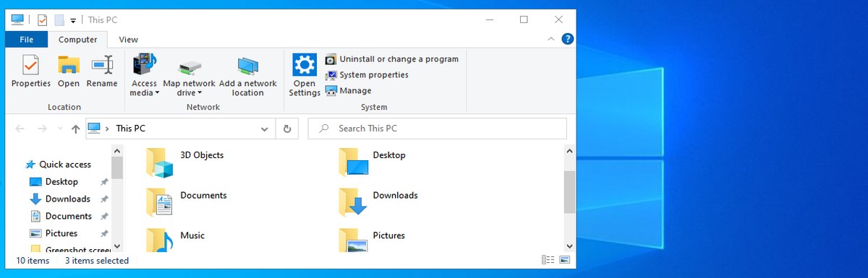This screenshot has height=278, width=868.
Task: Open the Recent locations dropdown arrow
Action: click(59, 129)
